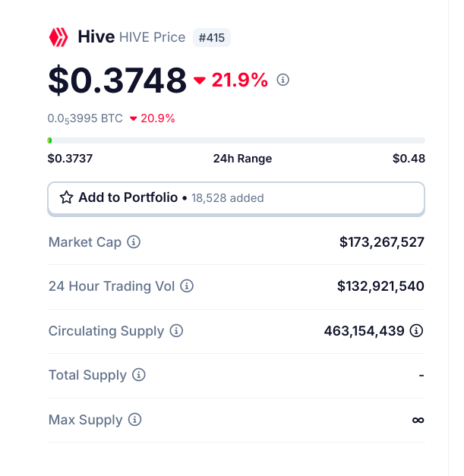
Task: Click the green marker on the range bar
Action: [49, 140]
